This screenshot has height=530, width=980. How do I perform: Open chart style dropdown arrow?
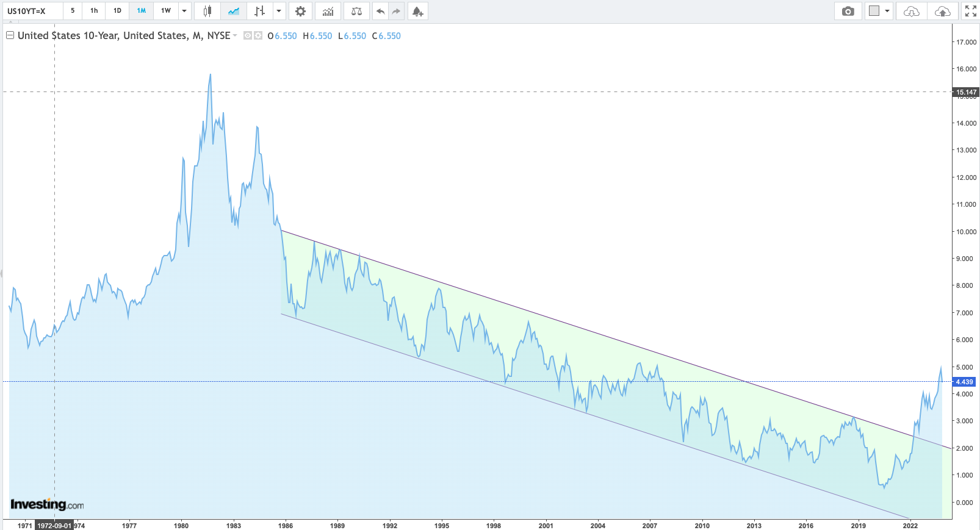[x=279, y=11]
